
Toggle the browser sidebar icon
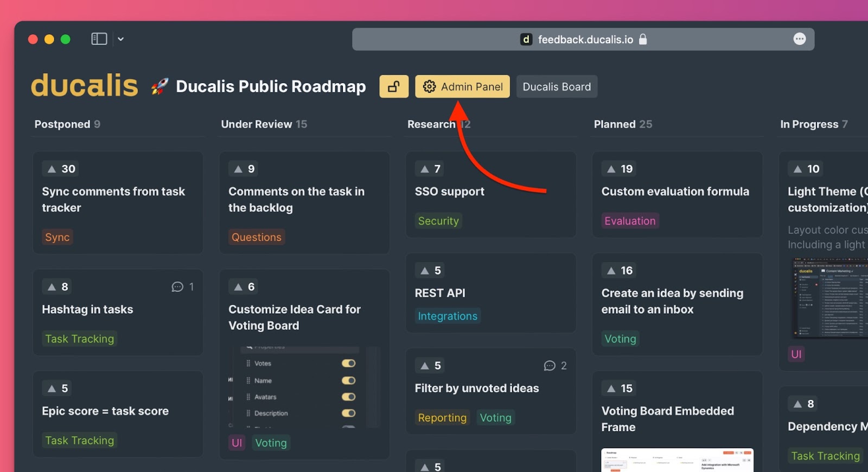coord(99,39)
